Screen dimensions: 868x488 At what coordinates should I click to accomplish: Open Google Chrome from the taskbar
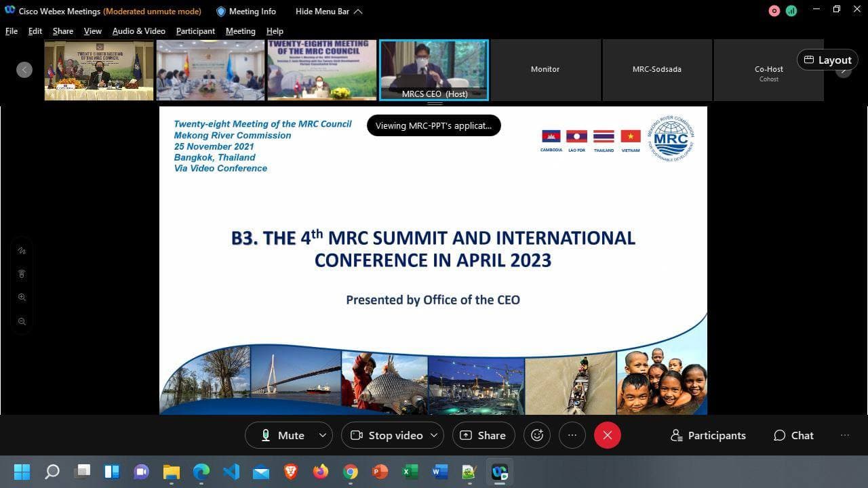point(351,471)
